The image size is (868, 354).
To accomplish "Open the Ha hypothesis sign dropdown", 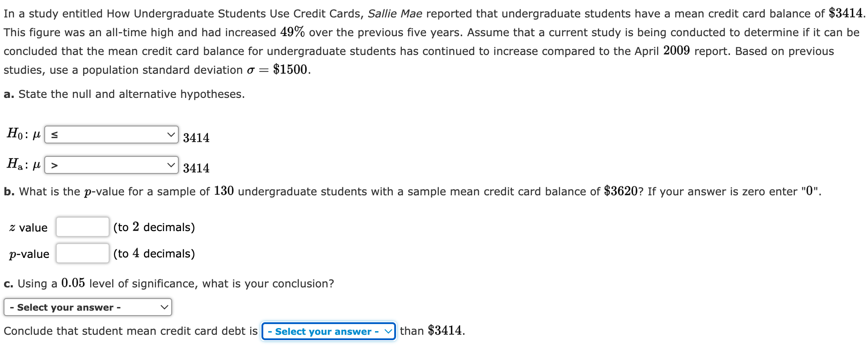I will (111, 164).
